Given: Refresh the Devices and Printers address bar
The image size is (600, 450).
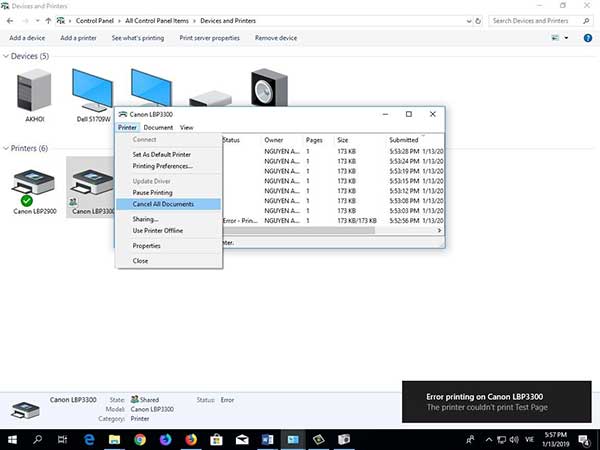Looking at the screenshot, I should (478, 21).
